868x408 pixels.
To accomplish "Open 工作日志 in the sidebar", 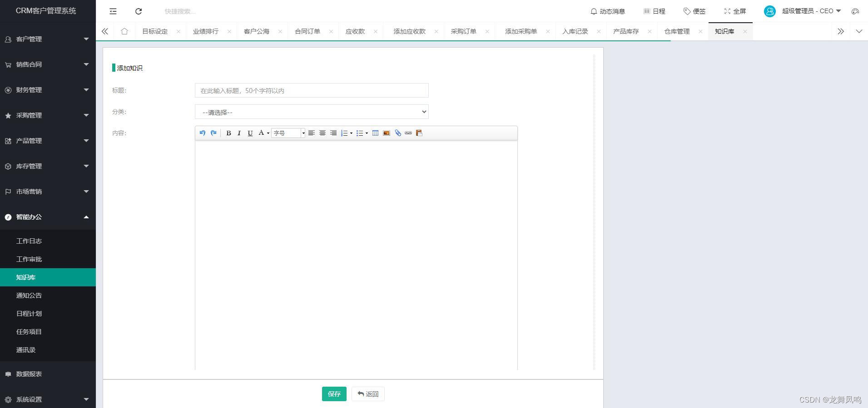I will point(48,241).
